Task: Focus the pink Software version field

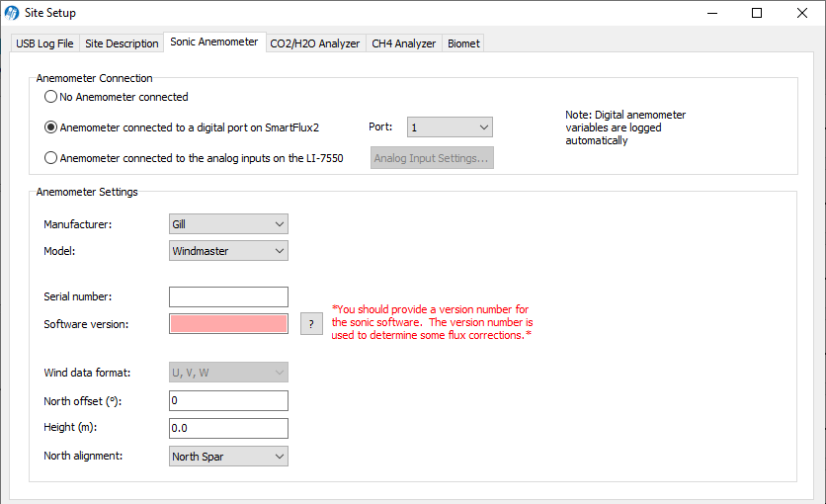Action: (x=228, y=323)
